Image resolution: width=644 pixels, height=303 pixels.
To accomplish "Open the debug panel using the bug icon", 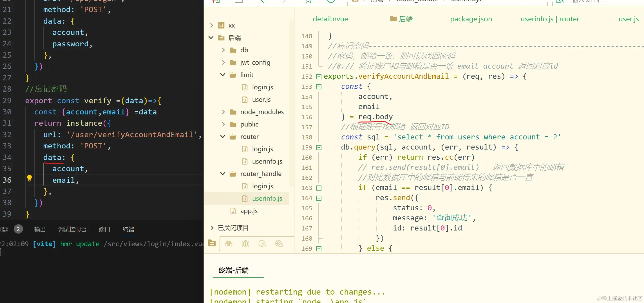I will (x=245, y=244).
